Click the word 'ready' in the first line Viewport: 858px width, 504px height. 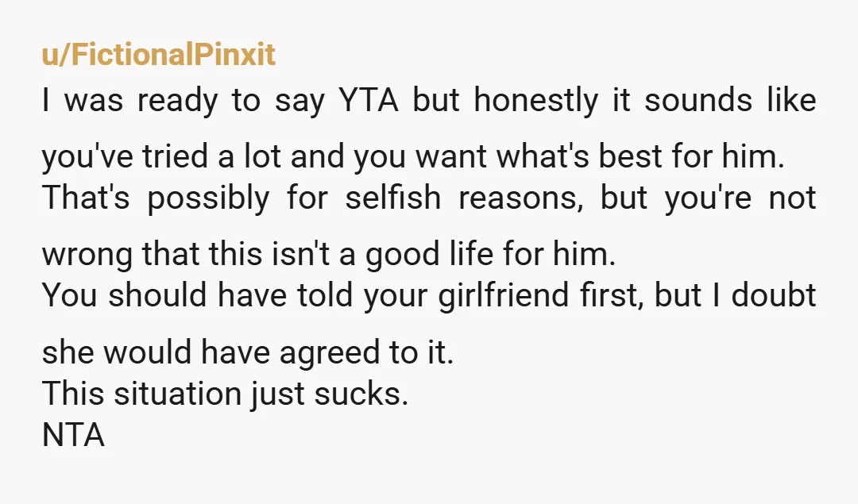[x=177, y=102]
